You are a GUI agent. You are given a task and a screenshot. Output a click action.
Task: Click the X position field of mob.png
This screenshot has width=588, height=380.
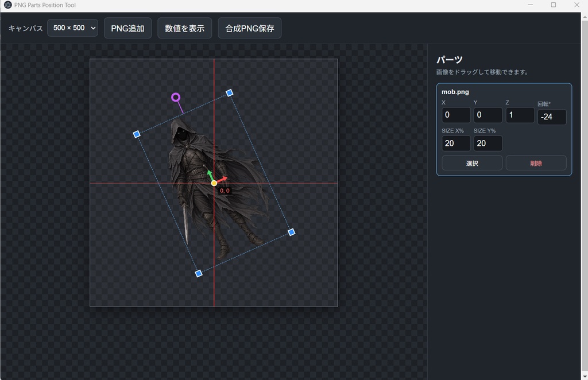(x=456, y=115)
